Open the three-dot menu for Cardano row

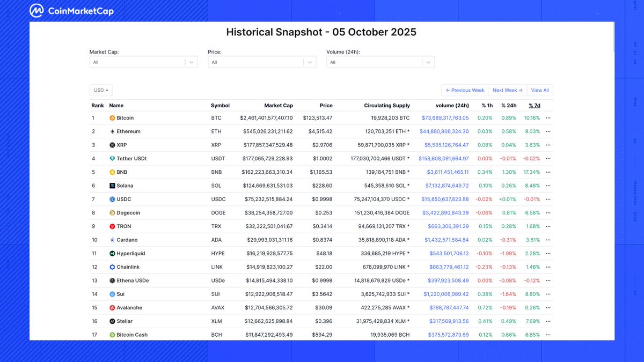548,240
